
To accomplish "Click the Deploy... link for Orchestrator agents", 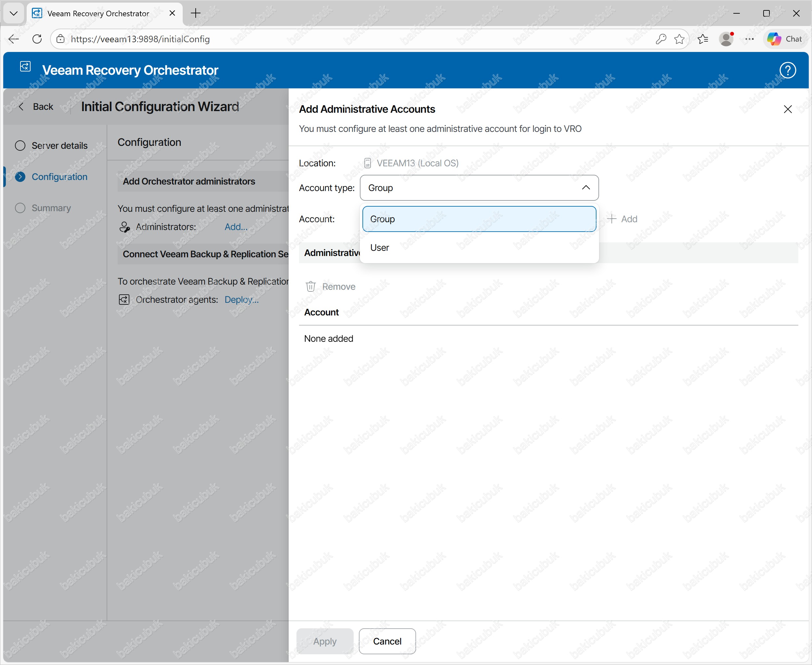I will [242, 300].
